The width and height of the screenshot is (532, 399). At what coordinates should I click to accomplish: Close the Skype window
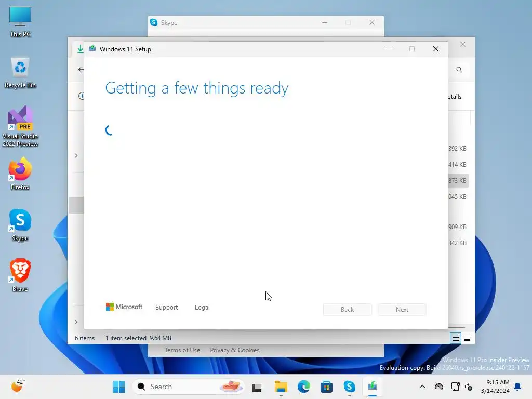(372, 22)
